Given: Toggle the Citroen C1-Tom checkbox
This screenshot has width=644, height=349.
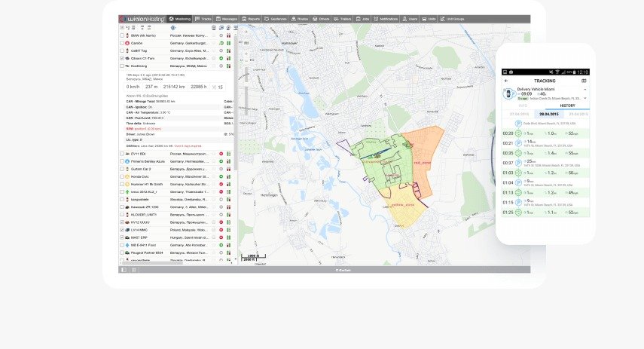Looking at the screenshot, I should [x=123, y=59].
